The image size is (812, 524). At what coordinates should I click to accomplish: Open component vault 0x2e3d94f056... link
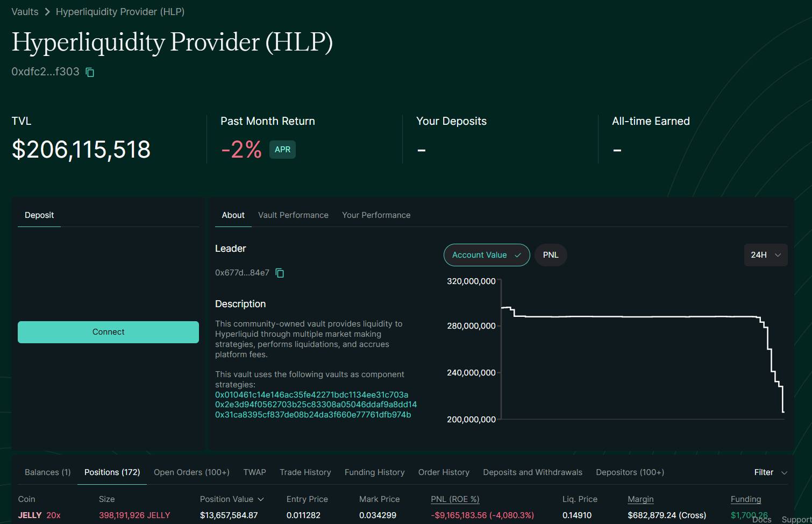click(316, 405)
